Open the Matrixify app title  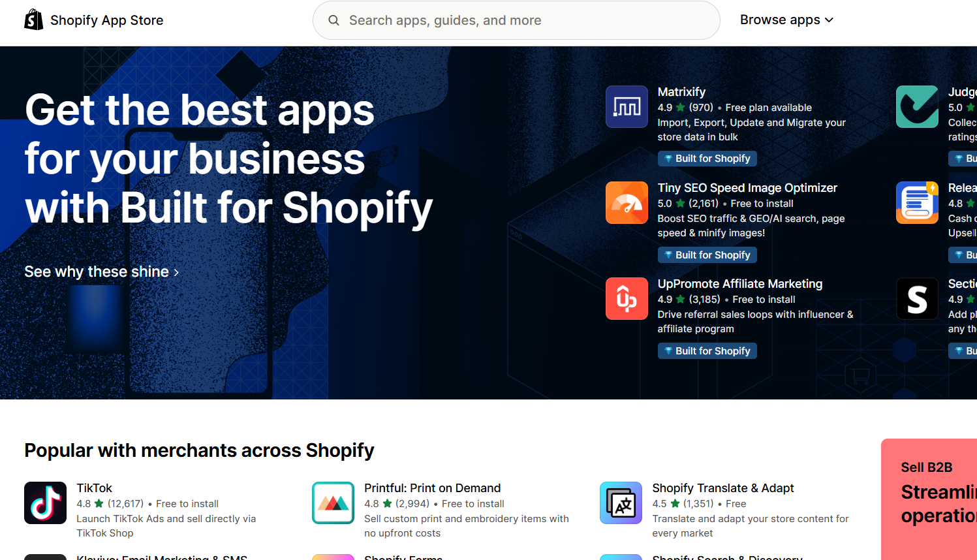pos(681,92)
